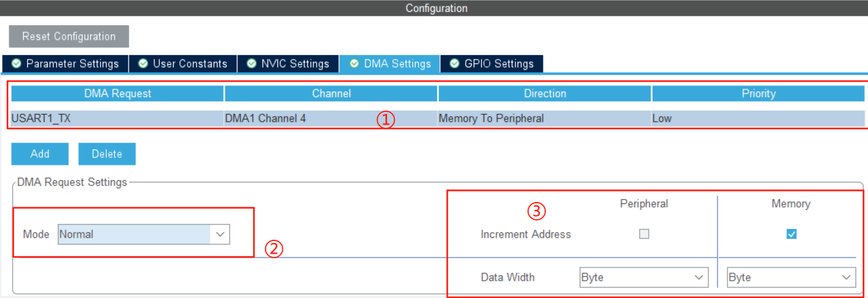Open the Mode dropdown showing Normal
Image resolution: width=868 pixels, height=298 pixels.
144,234
